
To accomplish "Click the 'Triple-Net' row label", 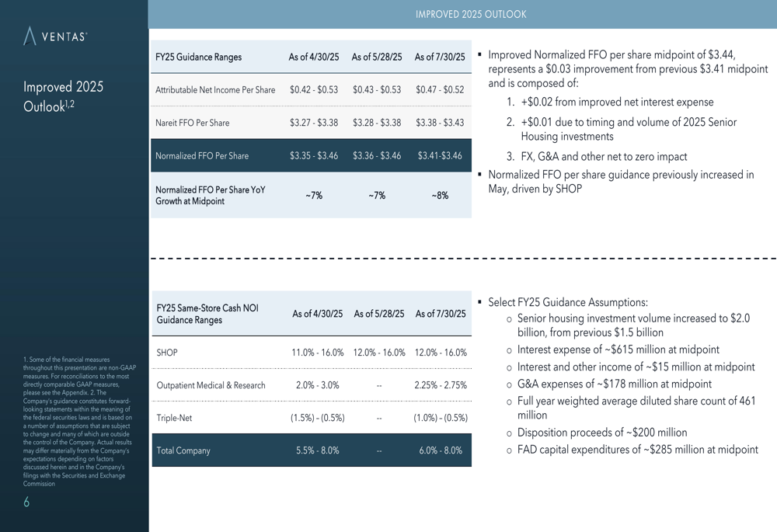I will click(x=174, y=418).
